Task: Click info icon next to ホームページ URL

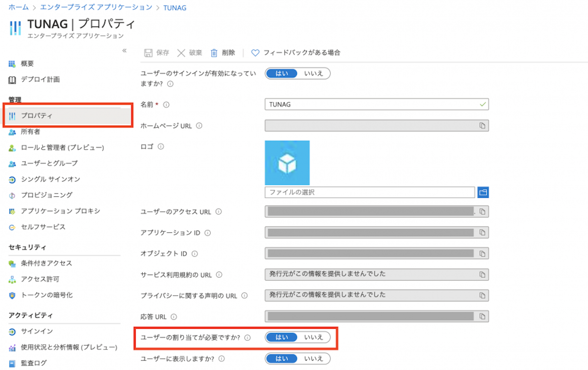Action: point(199,126)
